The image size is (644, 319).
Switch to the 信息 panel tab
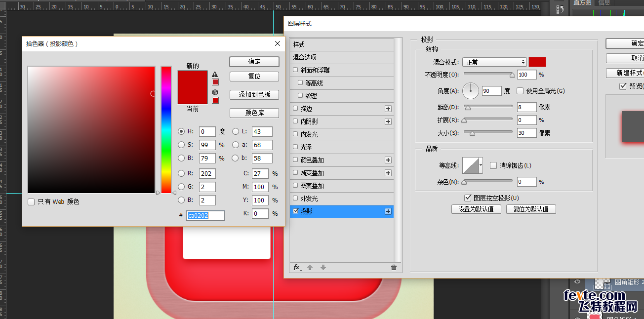[604, 2]
